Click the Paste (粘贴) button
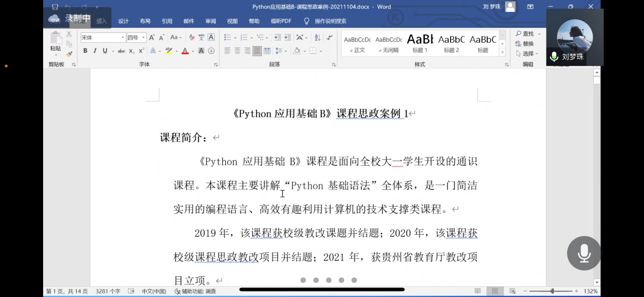Screen dimensions: 644x297 [55, 43]
